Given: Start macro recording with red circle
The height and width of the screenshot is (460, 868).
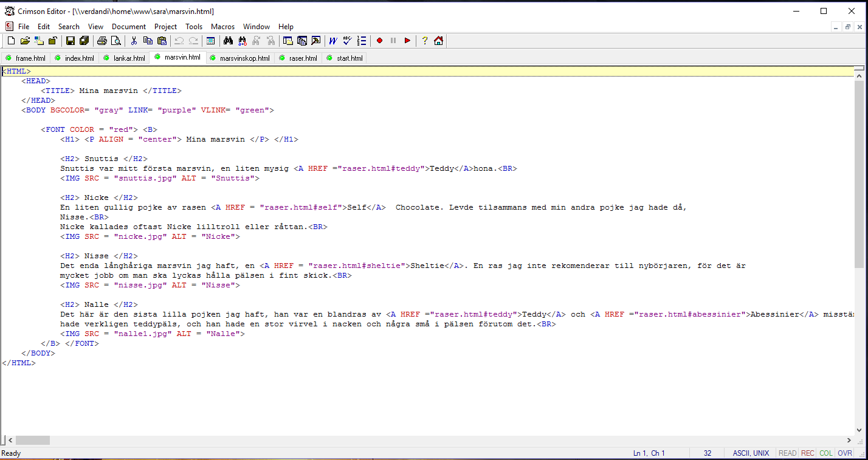Looking at the screenshot, I should (x=379, y=41).
